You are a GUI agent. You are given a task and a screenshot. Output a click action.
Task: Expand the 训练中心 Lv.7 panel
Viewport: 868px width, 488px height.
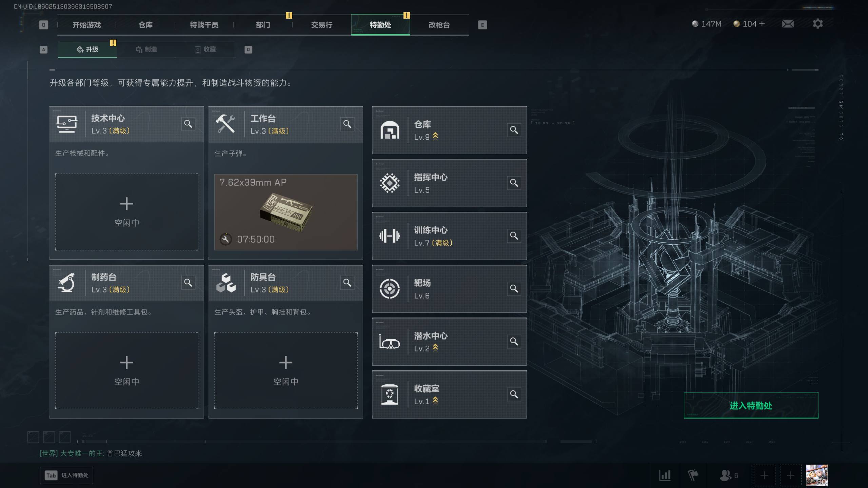(x=450, y=236)
